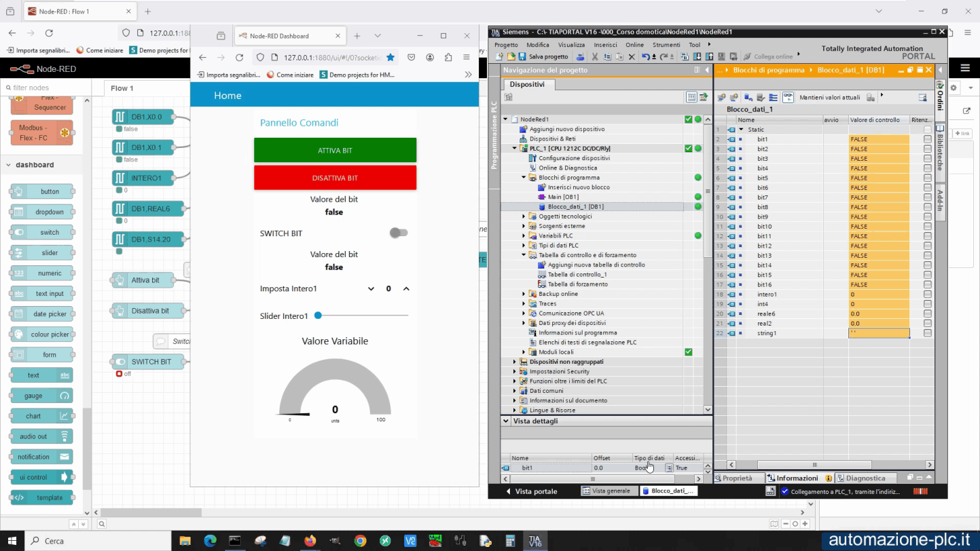
Task: Expand the Oggetti tecnologici tree item
Action: [523, 216]
